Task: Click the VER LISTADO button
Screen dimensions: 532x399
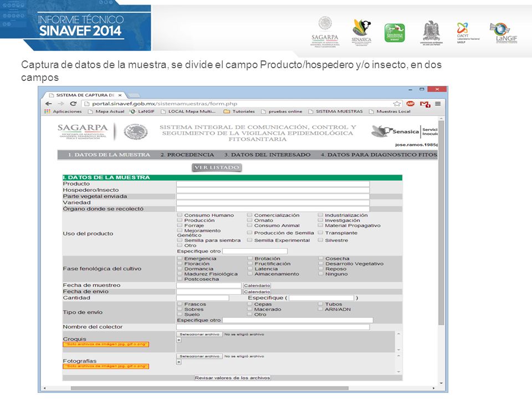Action: coord(217,167)
